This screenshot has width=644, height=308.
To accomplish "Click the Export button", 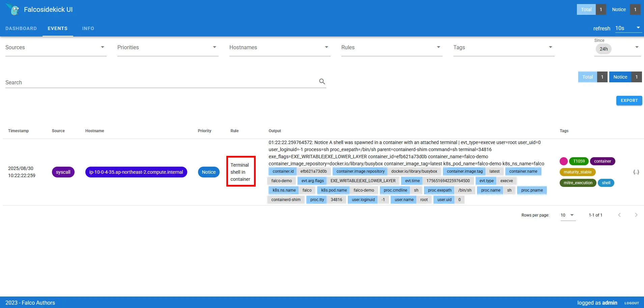I will (x=629, y=101).
